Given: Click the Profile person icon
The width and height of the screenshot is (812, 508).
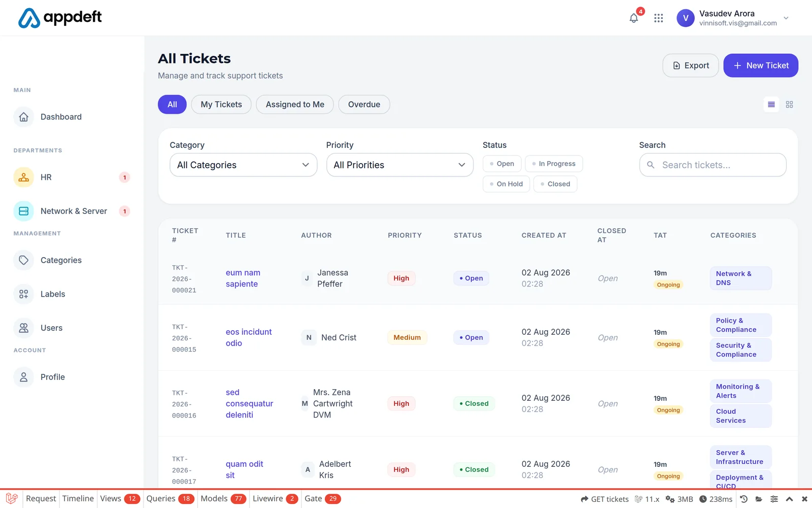Looking at the screenshot, I should 24,377.
